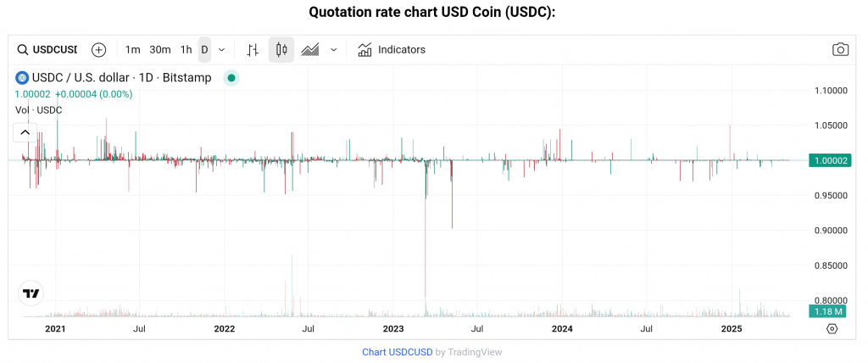This screenshot has height=363, width=868.
Task: Select the candlestick chart style icon
Action: click(x=281, y=50)
